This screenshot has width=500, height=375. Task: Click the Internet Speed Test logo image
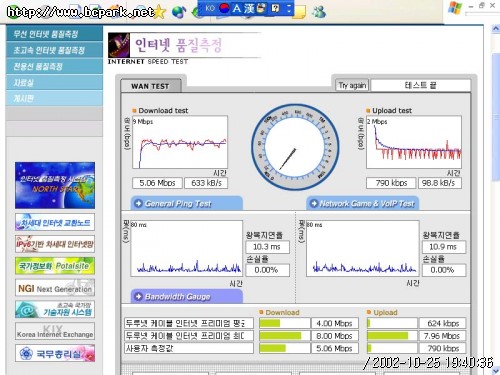click(x=119, y=45)
